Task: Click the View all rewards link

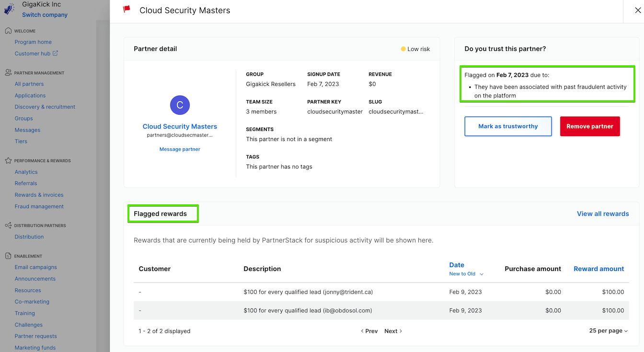Action: [603, 213]
